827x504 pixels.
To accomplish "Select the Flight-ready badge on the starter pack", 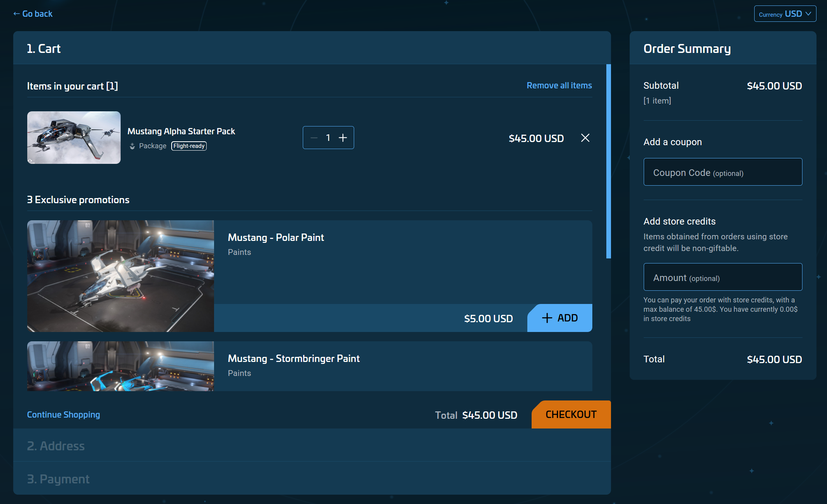I will tap(189, 146).
